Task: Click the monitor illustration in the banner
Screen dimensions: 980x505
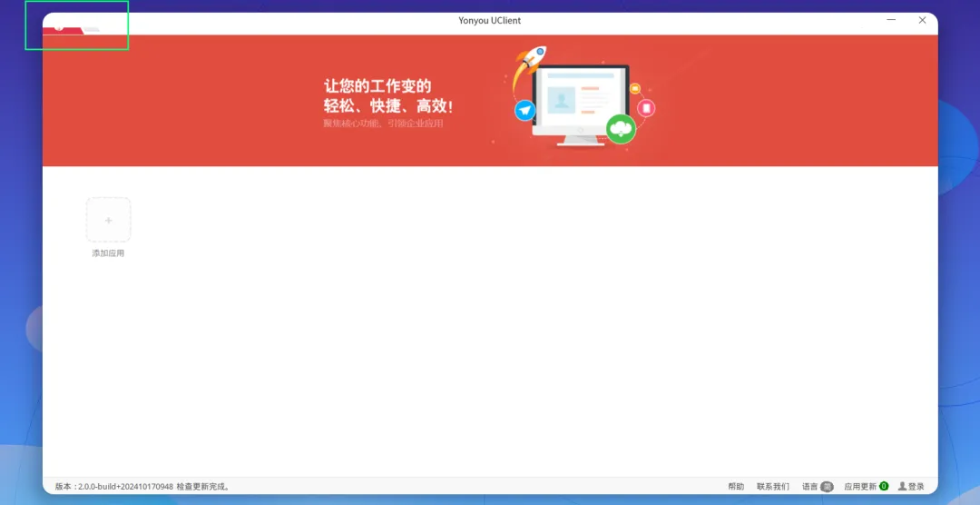Action: 580,105
